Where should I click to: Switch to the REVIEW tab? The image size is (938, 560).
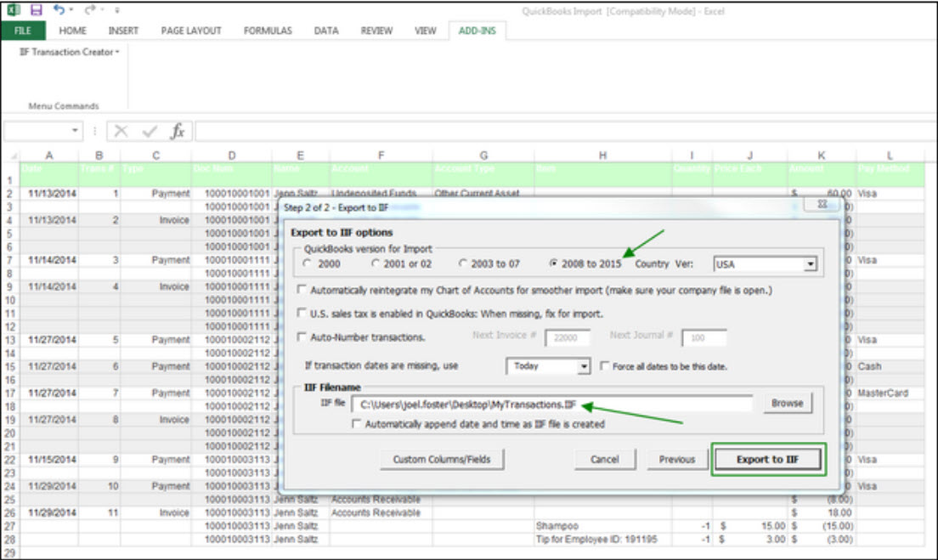tap(376, 31)
